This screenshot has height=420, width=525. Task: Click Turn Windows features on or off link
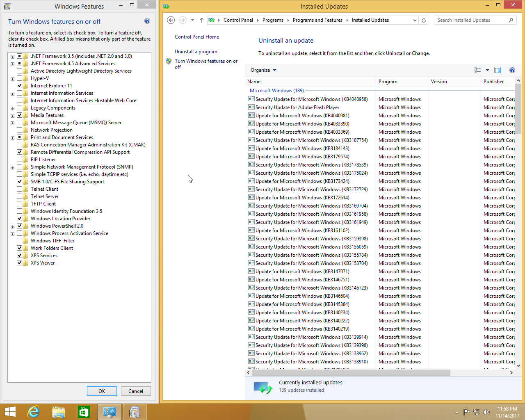[206, 64]
